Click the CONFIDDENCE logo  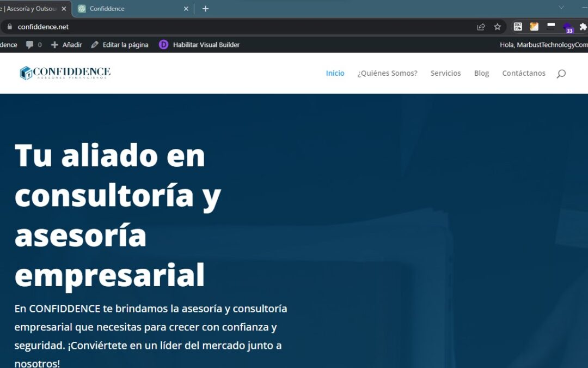(65, 73)
